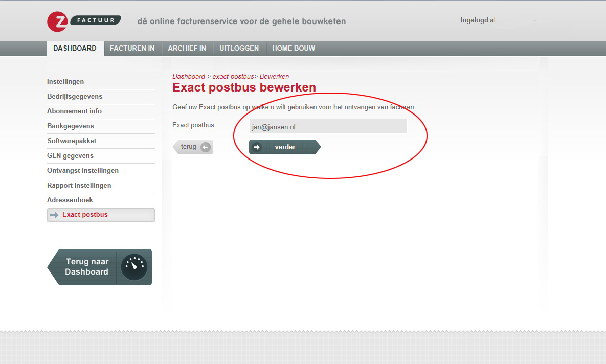Open Bankgegevens sidebar item
This screenshot has height=364, width=606.
click(101, 126)
